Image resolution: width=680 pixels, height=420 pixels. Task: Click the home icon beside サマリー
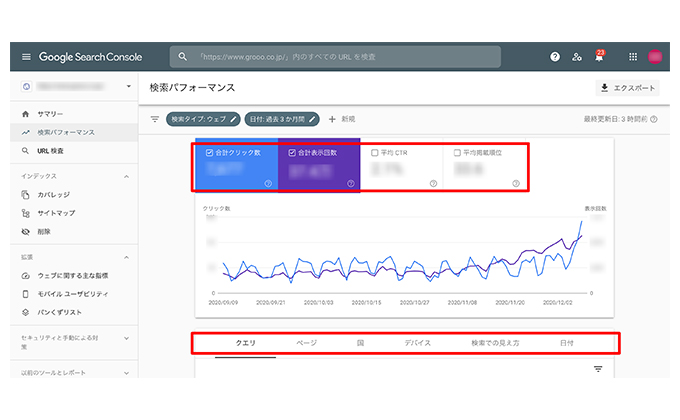26,114
